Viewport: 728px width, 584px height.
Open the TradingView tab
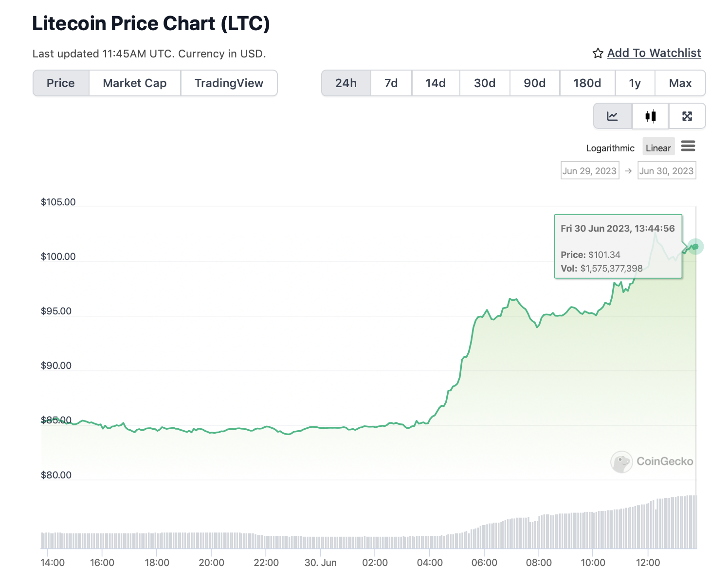tap(229, 83)
